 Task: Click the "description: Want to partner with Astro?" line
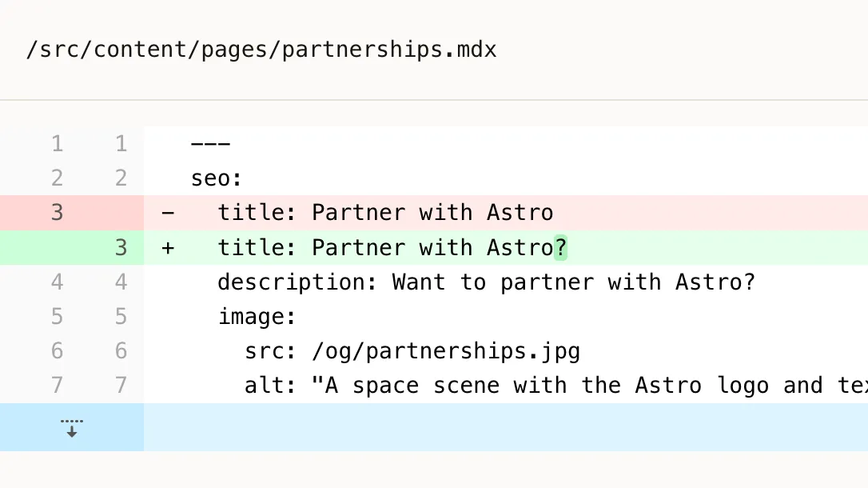486,282
